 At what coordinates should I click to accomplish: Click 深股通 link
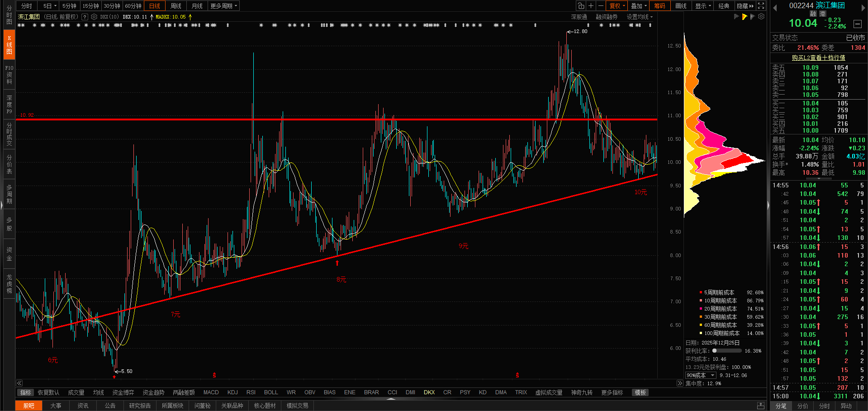pyautogui.click(x=579, y=17)
